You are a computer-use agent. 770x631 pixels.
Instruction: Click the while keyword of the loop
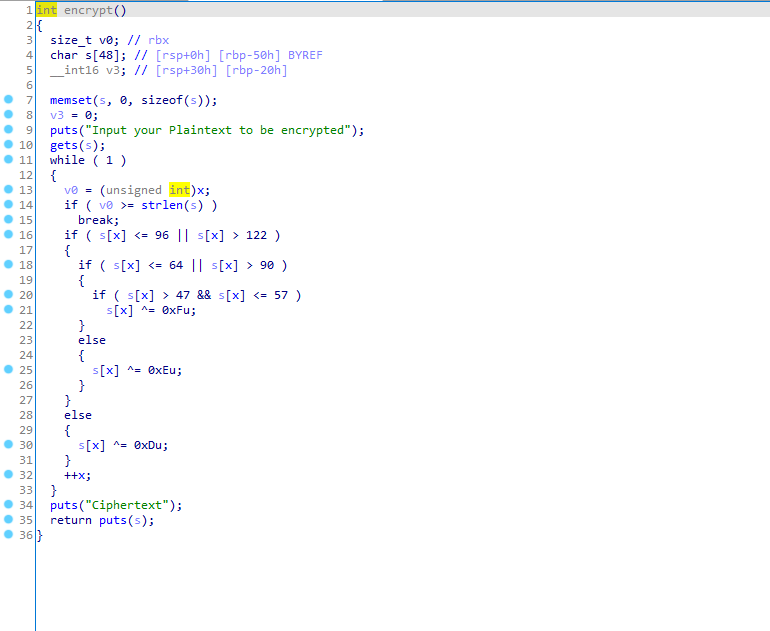67,160
